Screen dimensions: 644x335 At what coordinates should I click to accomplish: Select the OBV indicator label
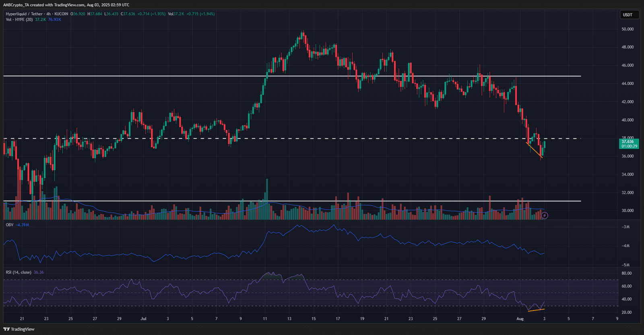tap(9, 225)
